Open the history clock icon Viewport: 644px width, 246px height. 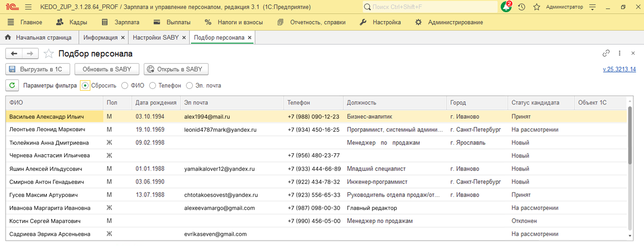point(522,7)
